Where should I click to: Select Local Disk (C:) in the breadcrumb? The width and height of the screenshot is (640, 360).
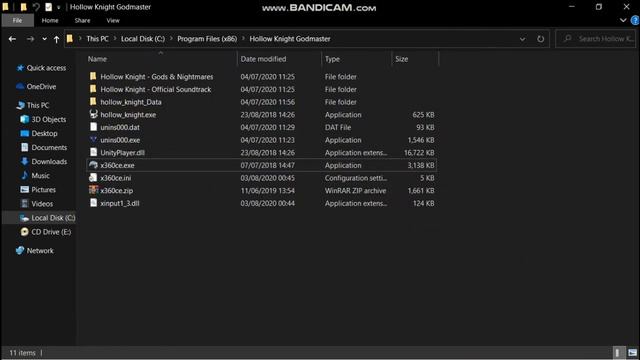point(143,39)
